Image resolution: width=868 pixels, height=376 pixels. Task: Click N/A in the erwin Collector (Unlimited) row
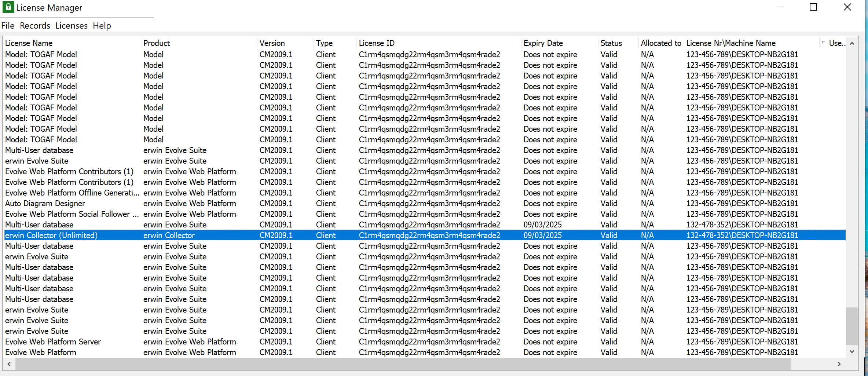click(647, 235)
